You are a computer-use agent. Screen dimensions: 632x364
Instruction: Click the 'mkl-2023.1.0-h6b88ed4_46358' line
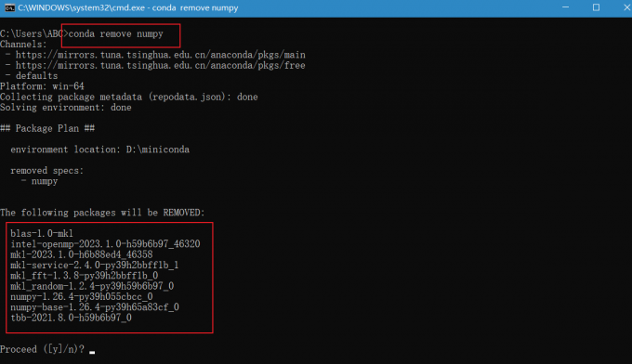82,254
